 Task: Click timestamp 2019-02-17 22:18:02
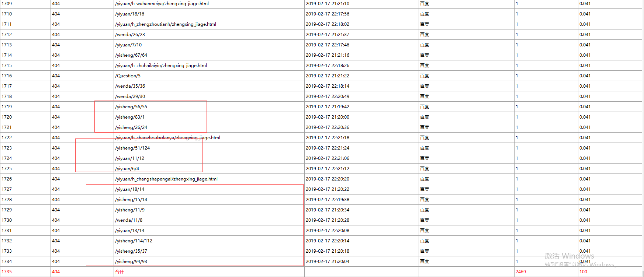coord(328,24)
